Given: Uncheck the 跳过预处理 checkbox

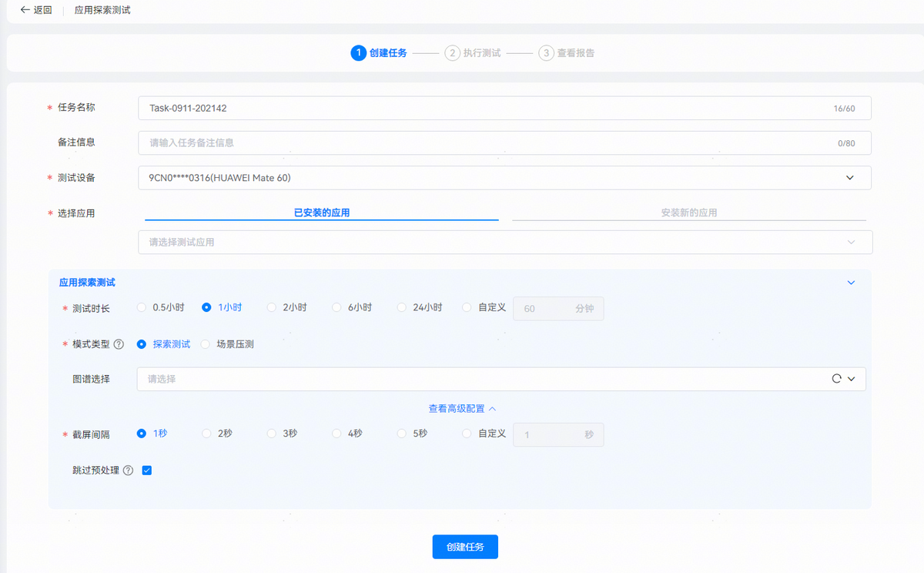Looking at the screenshot, I should (x=147, y=471).
